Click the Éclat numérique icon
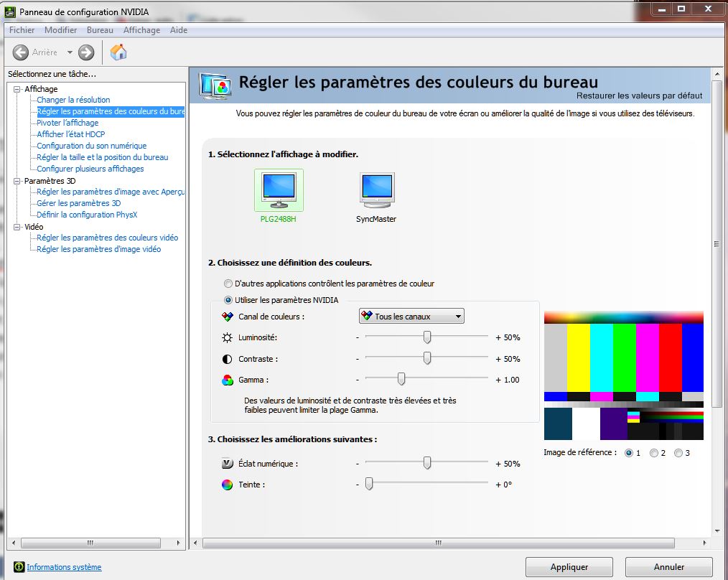 pos(227,464)
